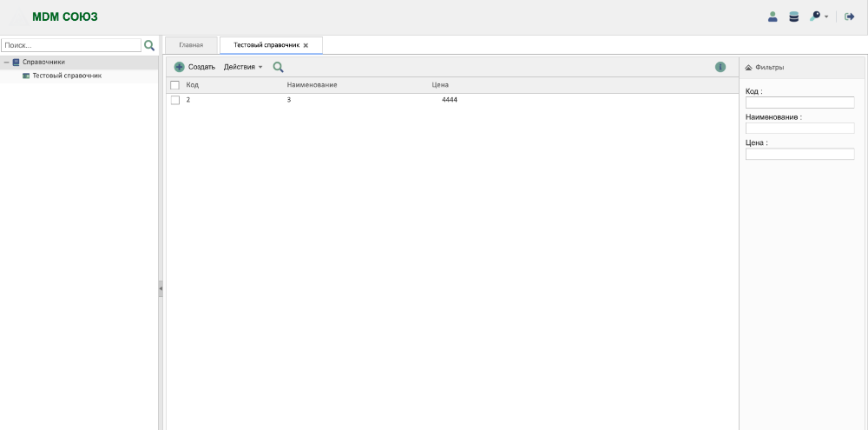Click the green info icon

click(x=720, y=67)
